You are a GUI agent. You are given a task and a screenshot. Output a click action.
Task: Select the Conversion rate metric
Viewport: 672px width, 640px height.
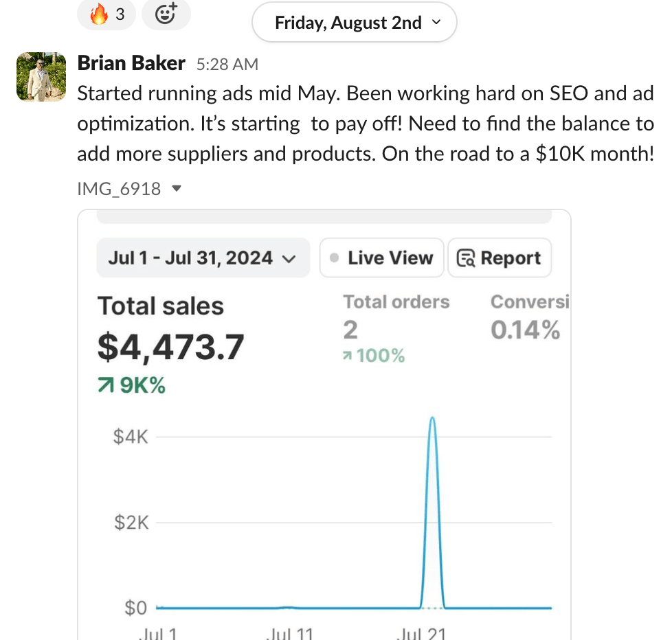[530, 302]
